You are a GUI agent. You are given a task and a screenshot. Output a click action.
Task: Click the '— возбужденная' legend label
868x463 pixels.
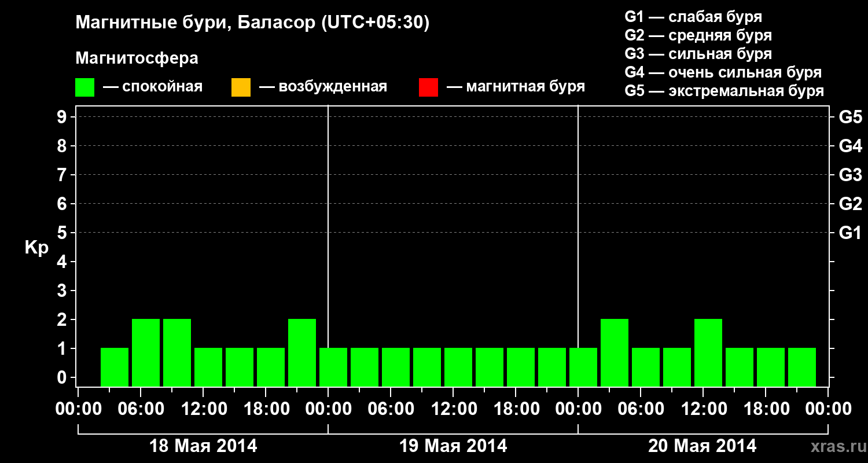pyautogui.click(x=323, y=87)
